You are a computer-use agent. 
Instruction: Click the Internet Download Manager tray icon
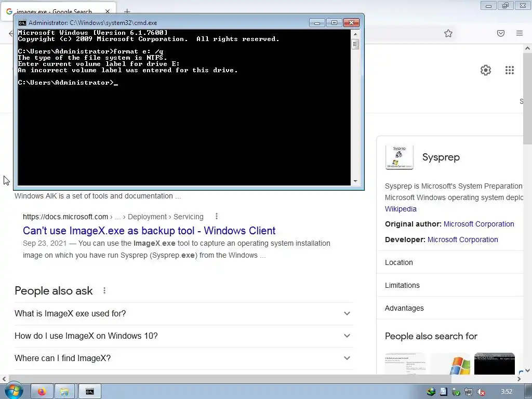coord(431,392)
